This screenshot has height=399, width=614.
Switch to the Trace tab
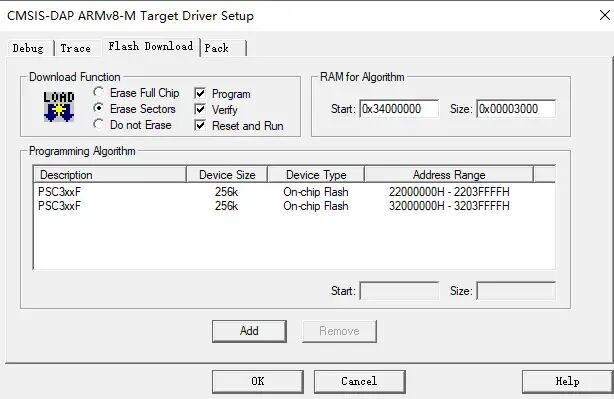[x=76, y=48]
